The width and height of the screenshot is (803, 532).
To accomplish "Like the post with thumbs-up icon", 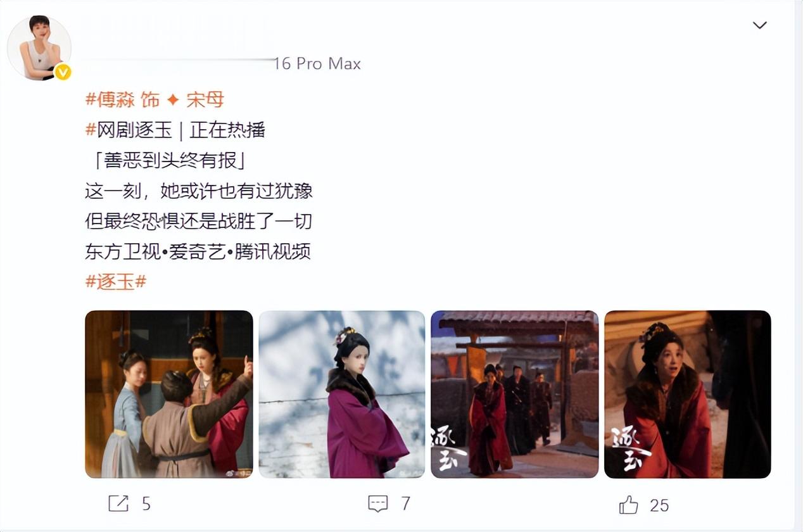I will click(628, 505).
